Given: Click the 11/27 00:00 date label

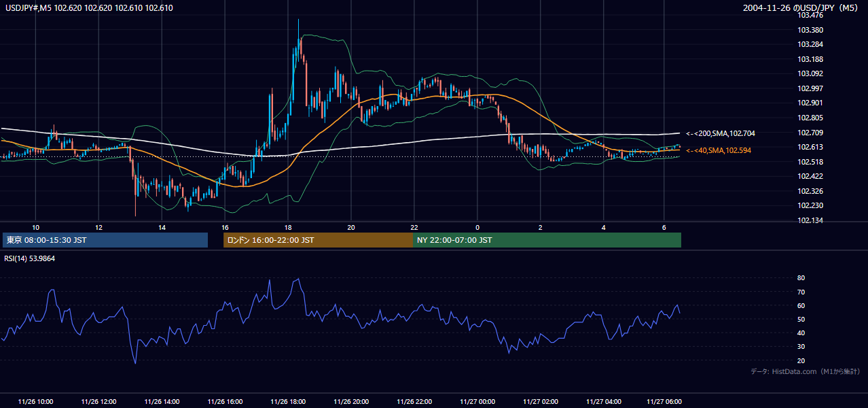Looking at the screenshot, I should pos(477,401).
